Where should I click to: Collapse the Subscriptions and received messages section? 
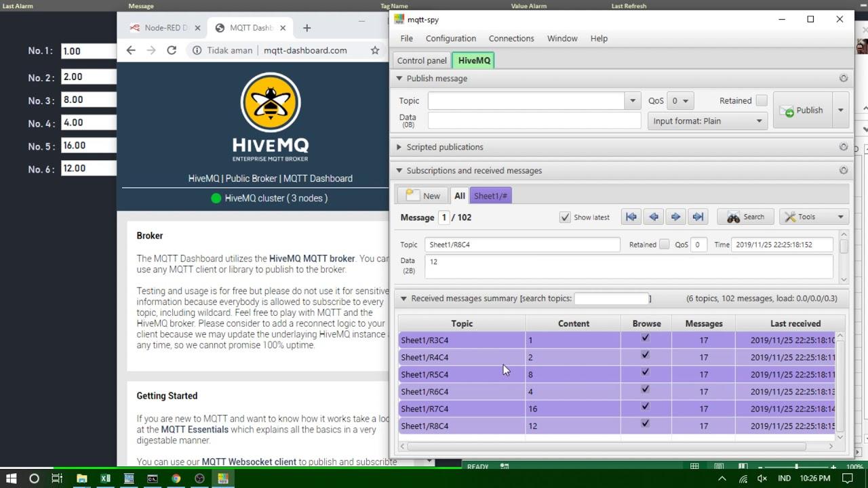click(x=399, y=170)
